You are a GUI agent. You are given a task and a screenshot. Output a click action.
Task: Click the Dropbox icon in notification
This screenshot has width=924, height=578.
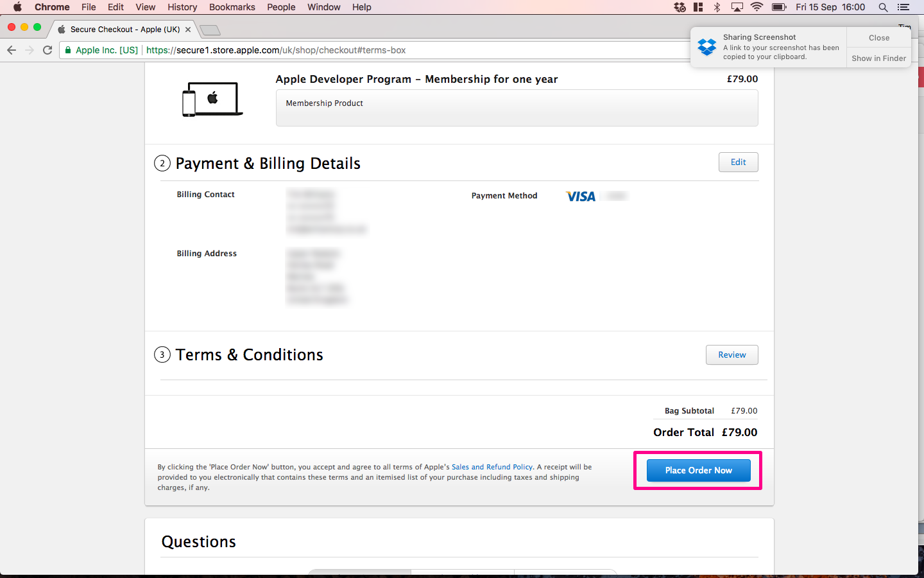click(x=707, y=47)
